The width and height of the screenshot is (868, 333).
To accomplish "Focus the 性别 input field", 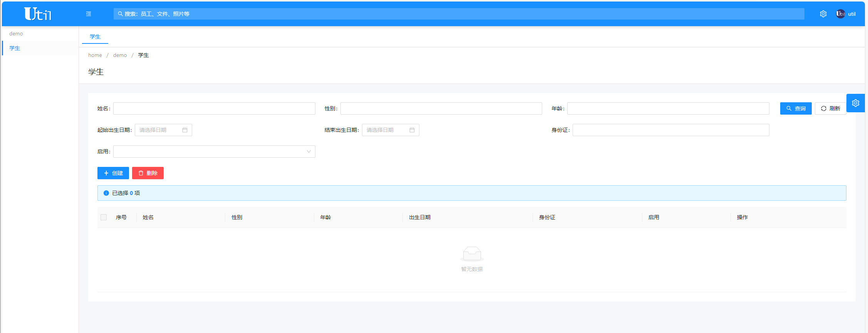I will 441,108.
